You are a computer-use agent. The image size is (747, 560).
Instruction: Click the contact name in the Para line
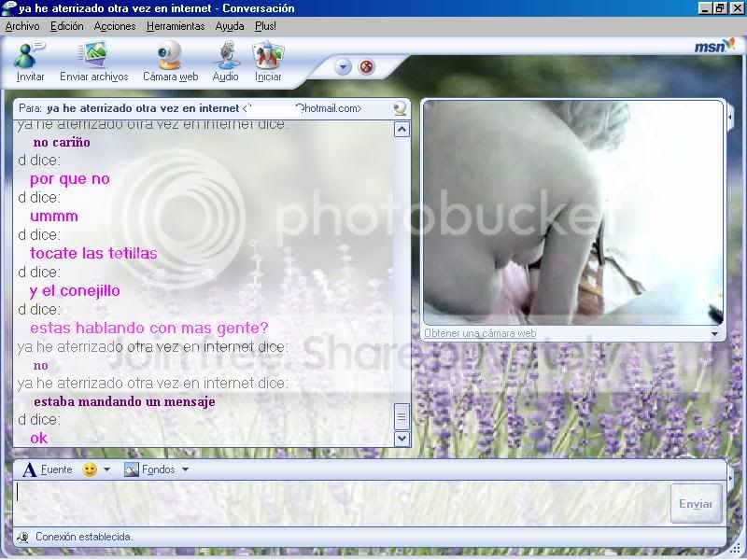coord(143,108)
